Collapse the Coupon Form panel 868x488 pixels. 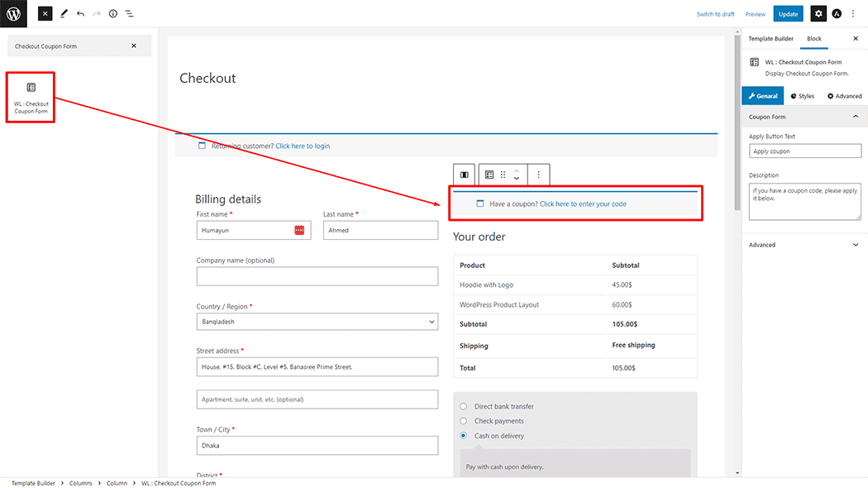(x=855, y=117)
